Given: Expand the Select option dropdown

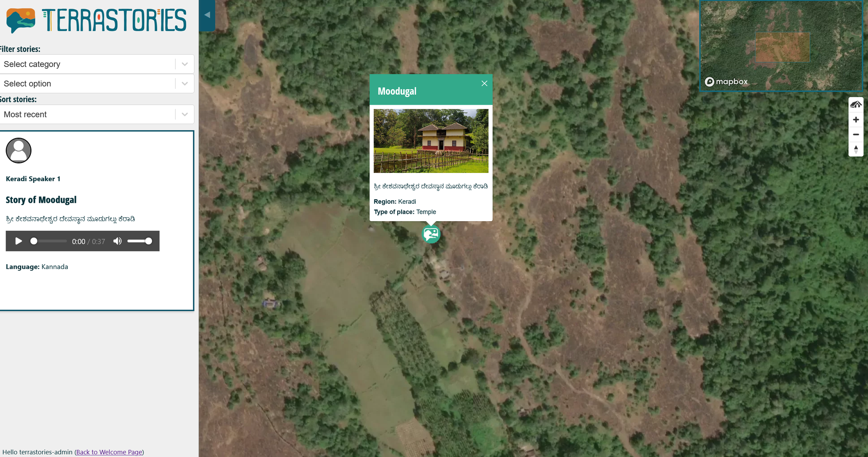Looking at the screenshot, I should pyautogui.click(x=97, y=84).
